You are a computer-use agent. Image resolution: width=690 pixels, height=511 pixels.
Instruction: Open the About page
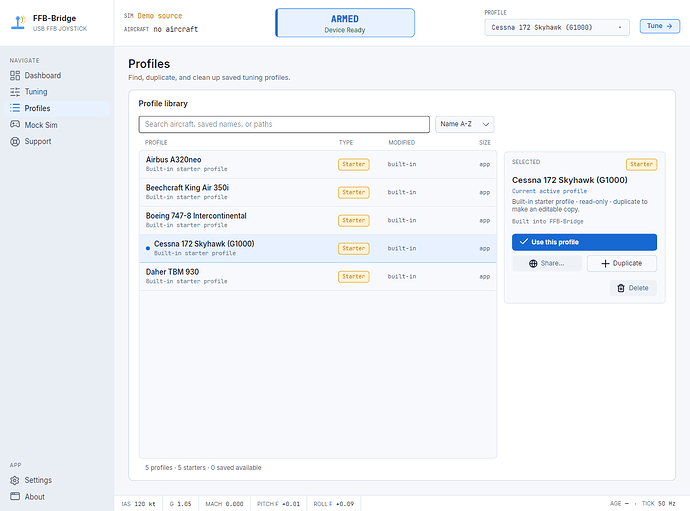[x=57, y=496]
